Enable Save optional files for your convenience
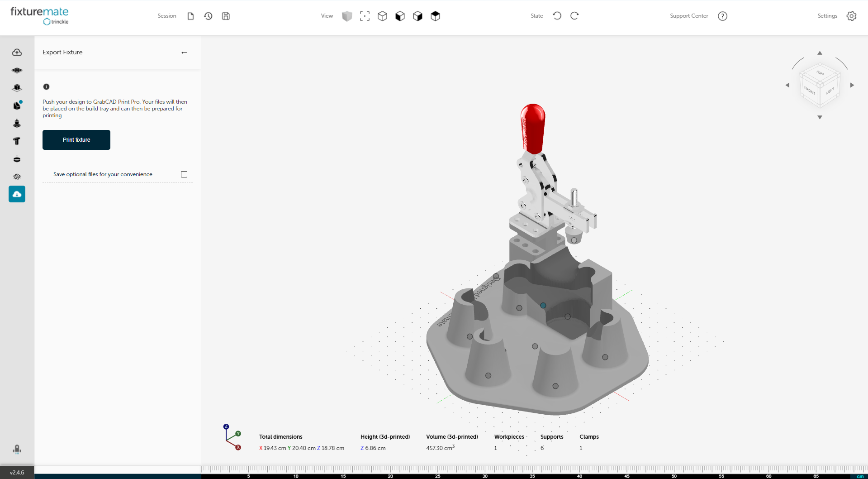The height and width of the screenshot is (479, 868). 184,174
